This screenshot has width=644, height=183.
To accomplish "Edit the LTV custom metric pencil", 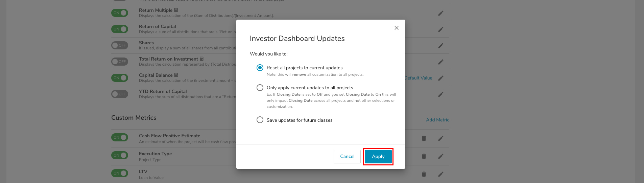I will tap(441, 174).
